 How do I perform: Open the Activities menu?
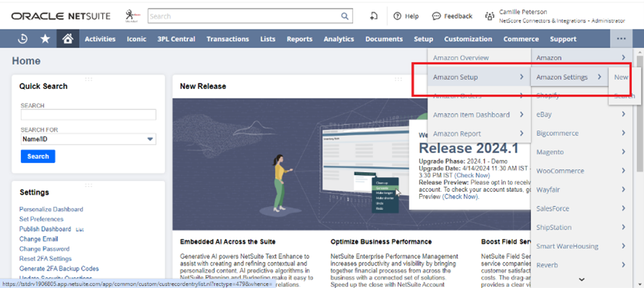point(100,39)
